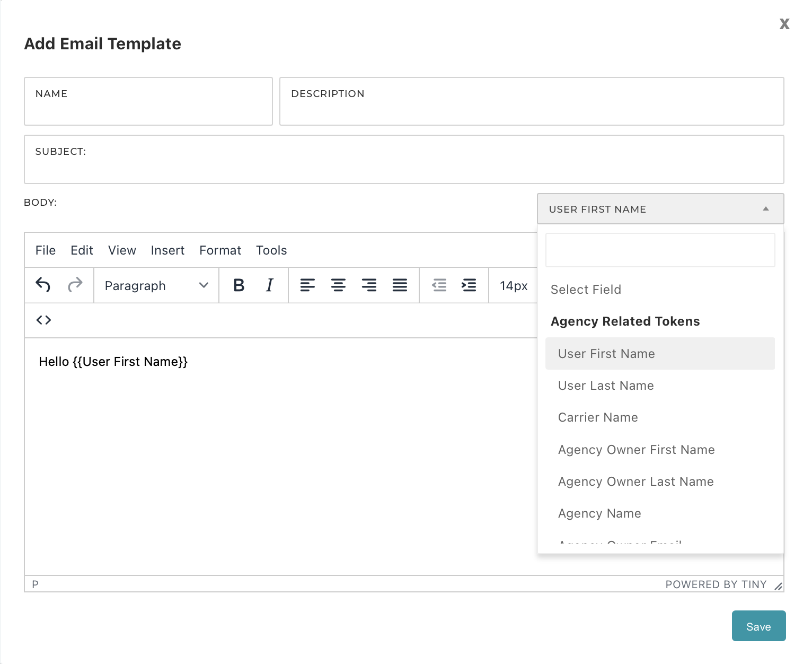Close the Add Email Template dialog
This screenshot has height=664, width=812.
point(784,24)
